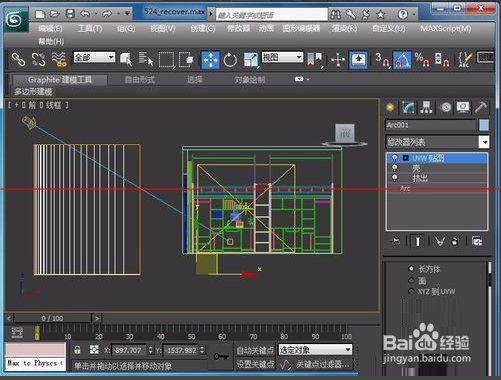Toggle lightbulb of 壳 modifier

click(x=394, y=168)
